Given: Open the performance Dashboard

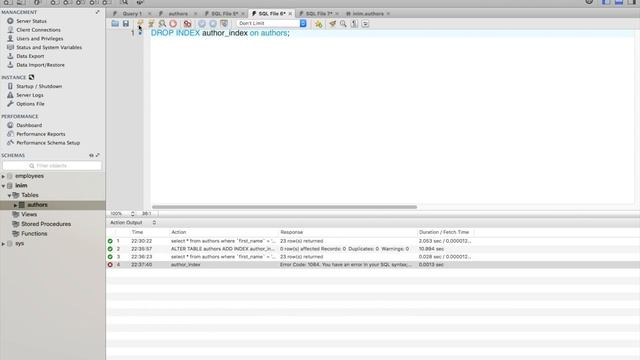Looking at the screenshot, I should point(29,125).
